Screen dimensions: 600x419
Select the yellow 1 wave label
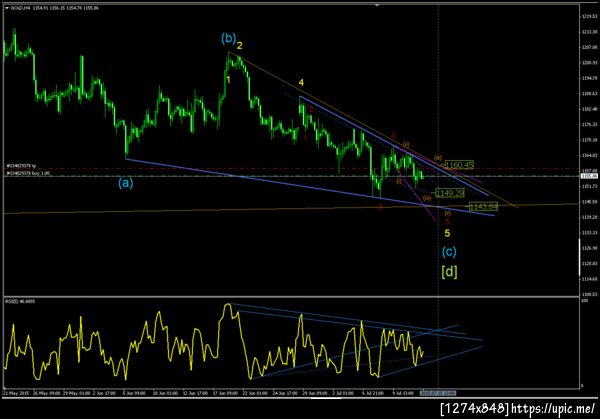[x=228, y=80]
